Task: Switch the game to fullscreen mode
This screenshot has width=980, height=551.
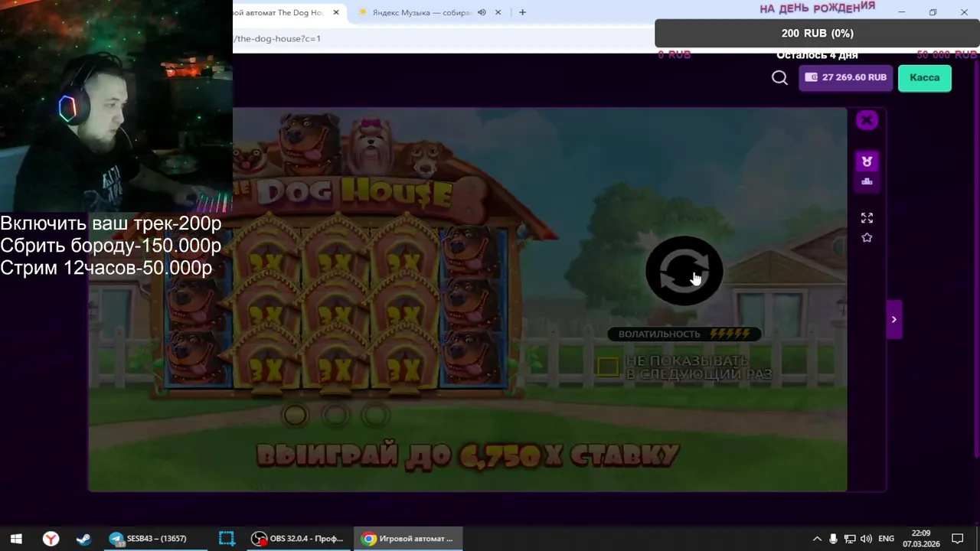Action: pyautogui.click(x=867, y=218)
